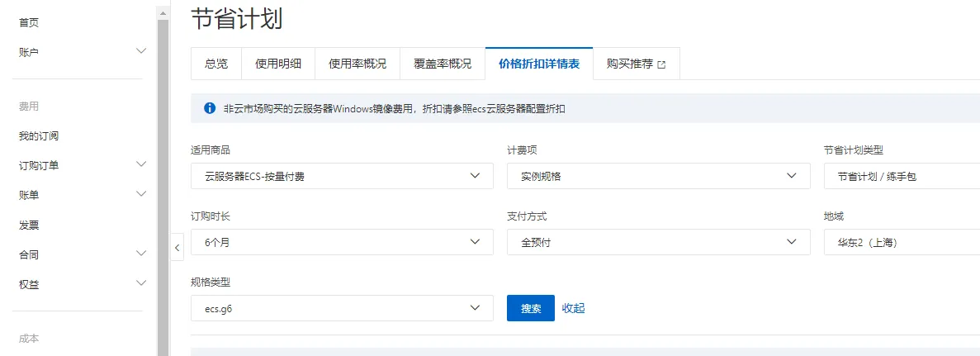Click the 支付方式 field label
Image resolution: width=980 pixels, height=356 pixels.
pyautogui.click(x=527, y=216)
